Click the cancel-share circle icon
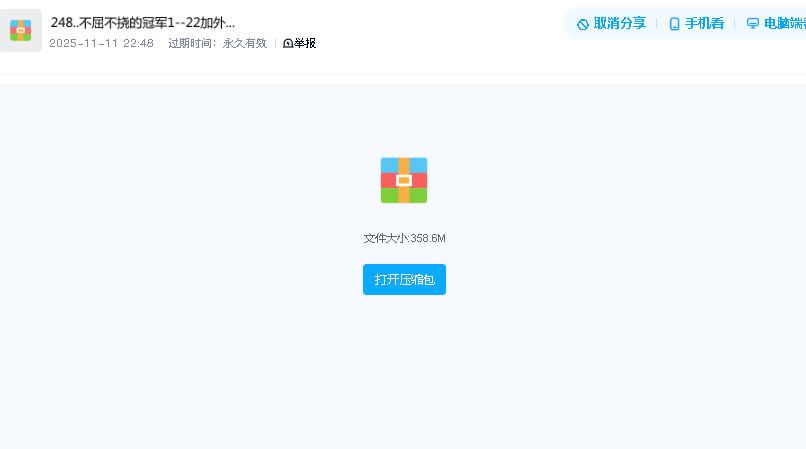 583,24
